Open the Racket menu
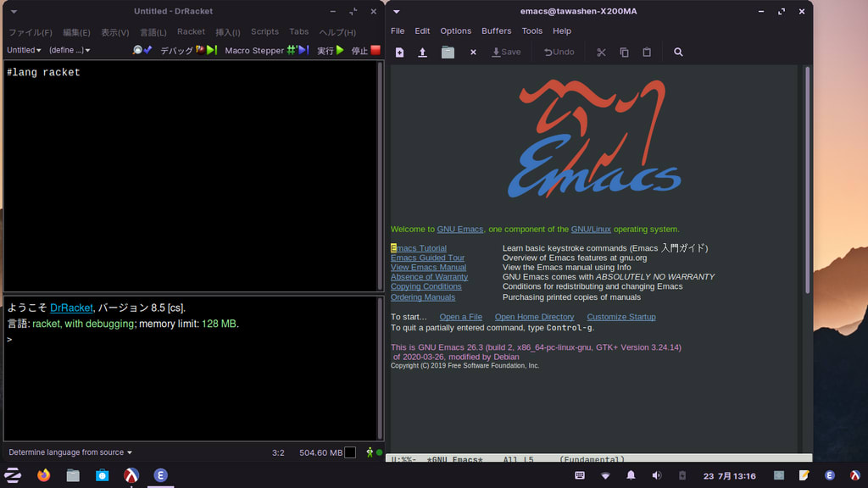Viewport: 868px width, 488px height. click(x=191, y=32)
